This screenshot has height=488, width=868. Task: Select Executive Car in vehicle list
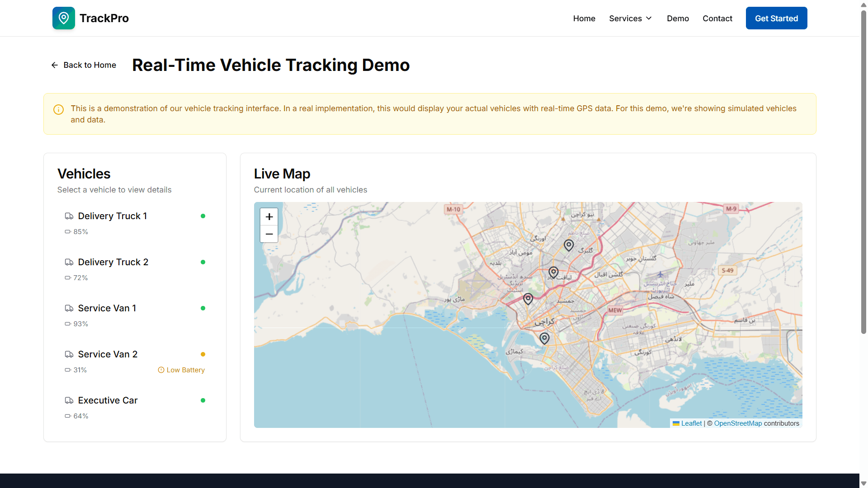click(x=135, y=408)
